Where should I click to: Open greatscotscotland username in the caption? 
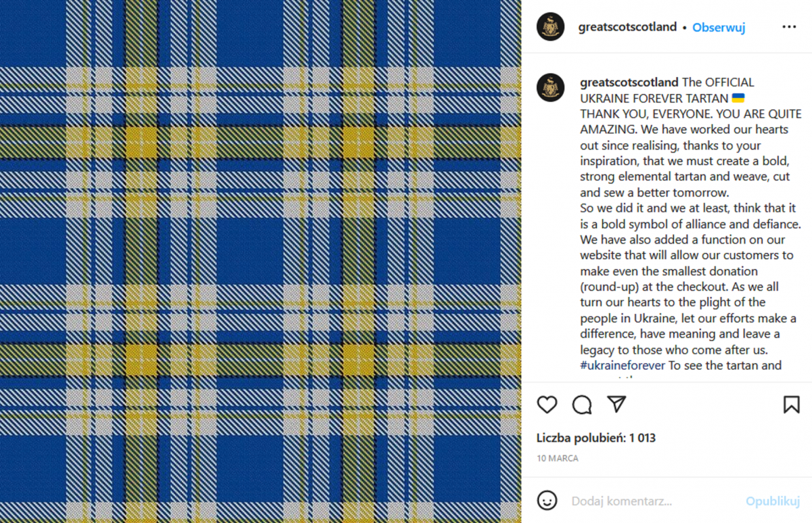click(629, 83)
